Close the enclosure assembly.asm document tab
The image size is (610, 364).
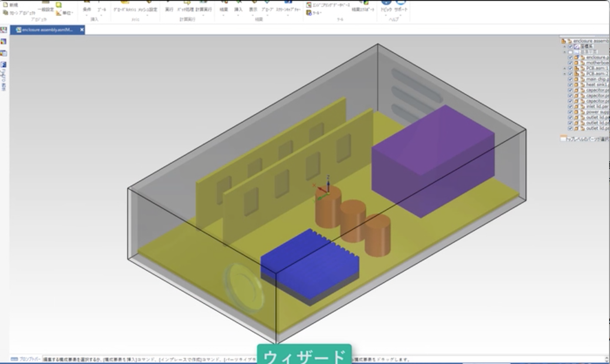tap(81, 30)
